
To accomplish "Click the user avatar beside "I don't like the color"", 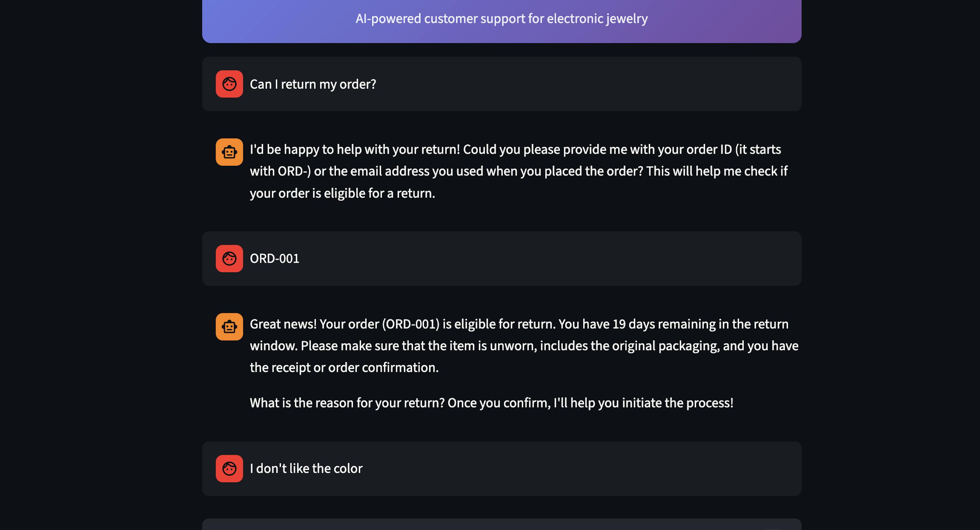I will coord(229,469).
